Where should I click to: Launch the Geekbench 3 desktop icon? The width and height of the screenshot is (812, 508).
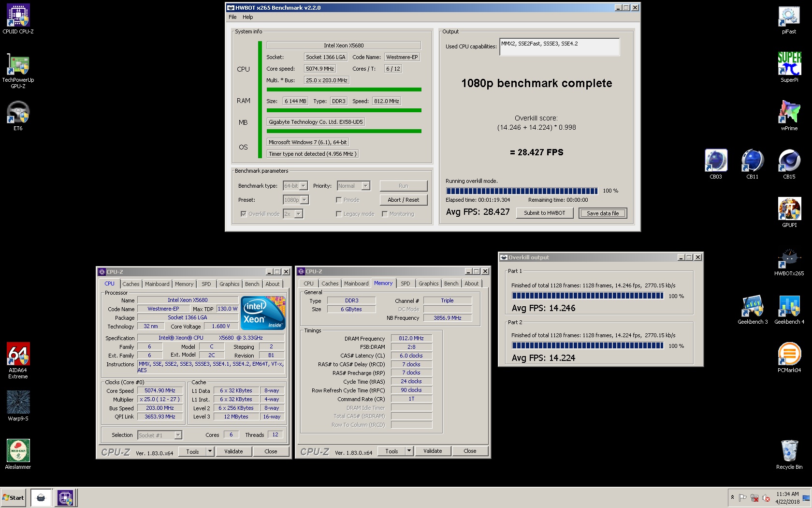pos(753,310)
